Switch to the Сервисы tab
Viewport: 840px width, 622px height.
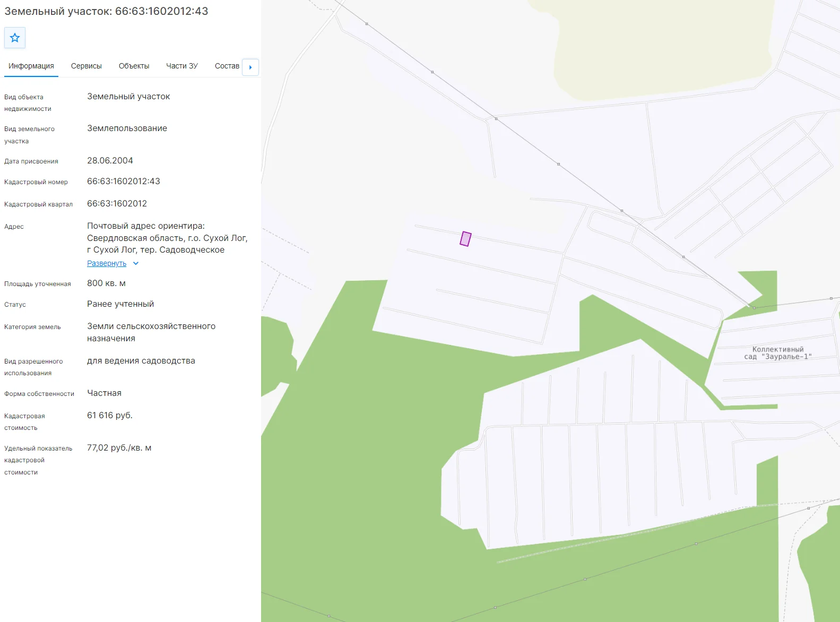click(x=86, y=66)
